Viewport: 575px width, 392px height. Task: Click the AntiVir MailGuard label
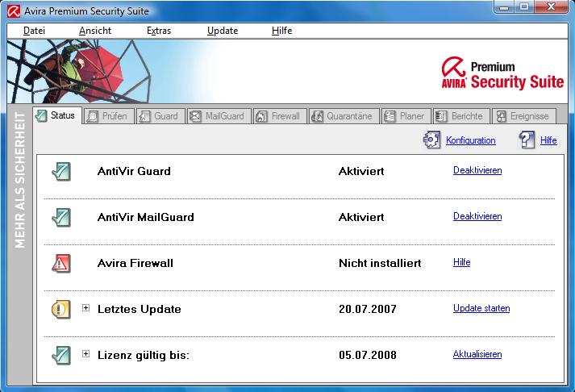(x=146, y=217)
